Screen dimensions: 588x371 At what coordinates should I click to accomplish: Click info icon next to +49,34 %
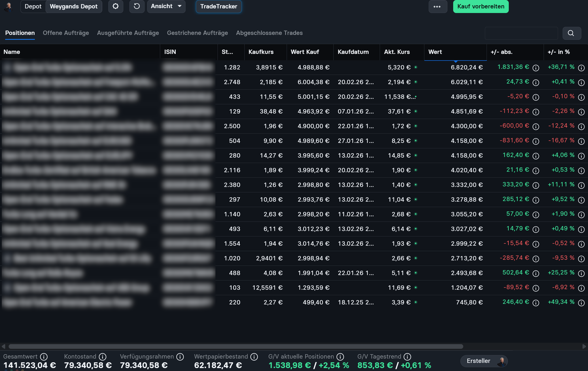pyautogui.click(x=581, y=303)
